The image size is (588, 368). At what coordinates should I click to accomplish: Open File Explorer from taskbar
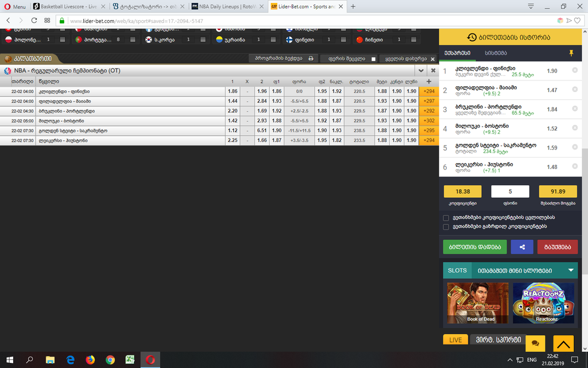50,360
